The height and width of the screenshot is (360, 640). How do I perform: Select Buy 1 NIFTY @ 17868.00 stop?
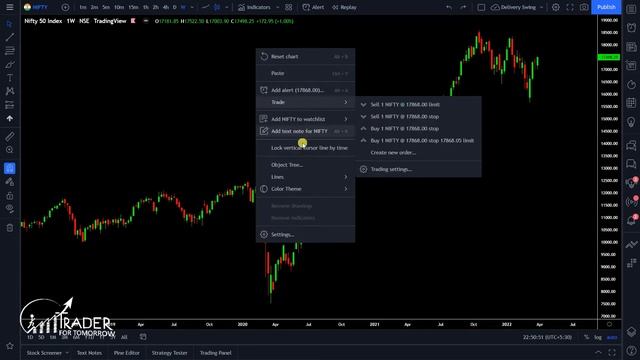click(418, 128)
